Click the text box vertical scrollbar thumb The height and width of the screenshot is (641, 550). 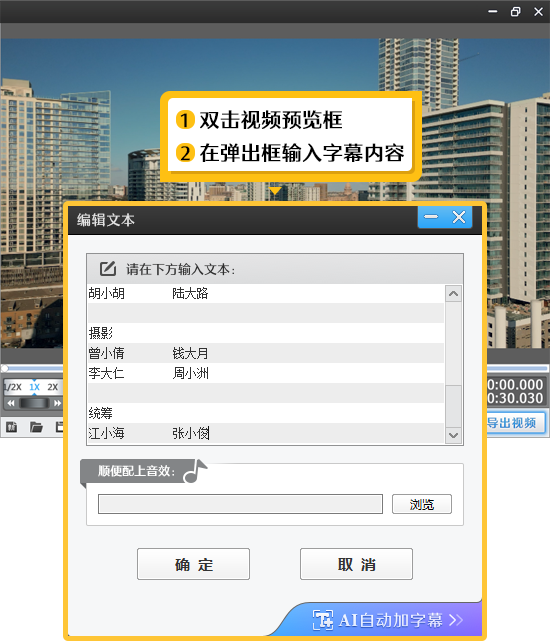pos(453,406)
